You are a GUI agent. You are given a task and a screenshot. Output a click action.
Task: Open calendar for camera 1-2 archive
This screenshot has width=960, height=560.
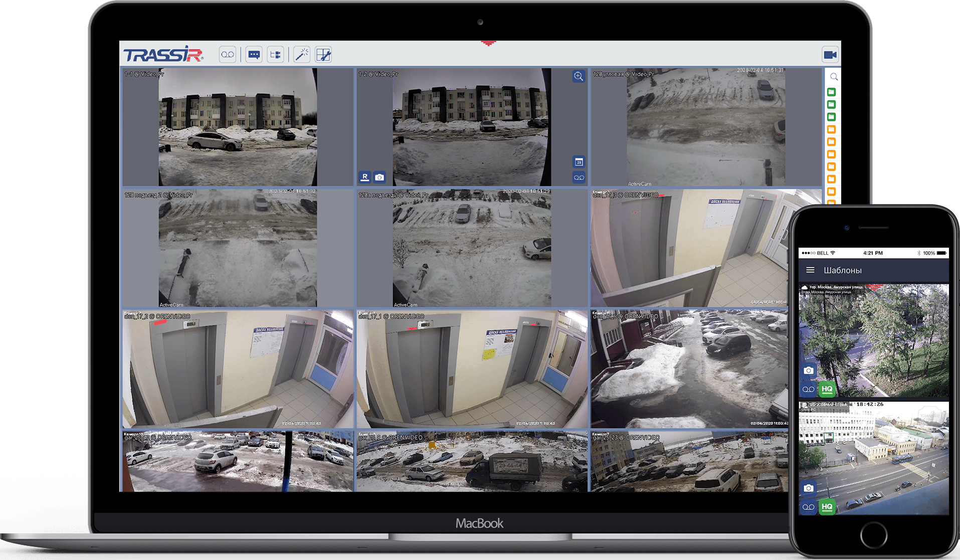click(x=579, y=162)
